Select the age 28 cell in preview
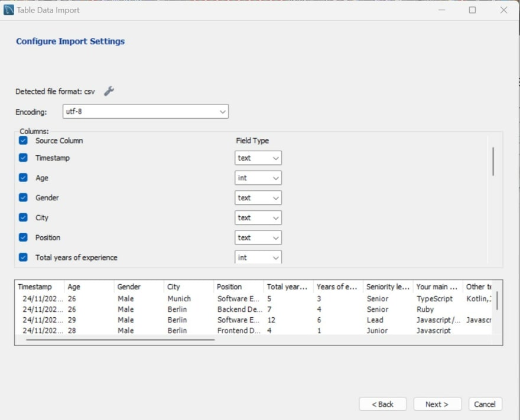This screenshot has width=520, height=420. pos(72,330)
